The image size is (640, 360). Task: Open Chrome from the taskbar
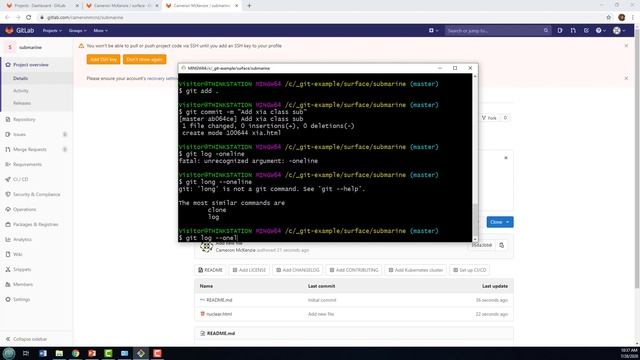click(x=76, y=353)
